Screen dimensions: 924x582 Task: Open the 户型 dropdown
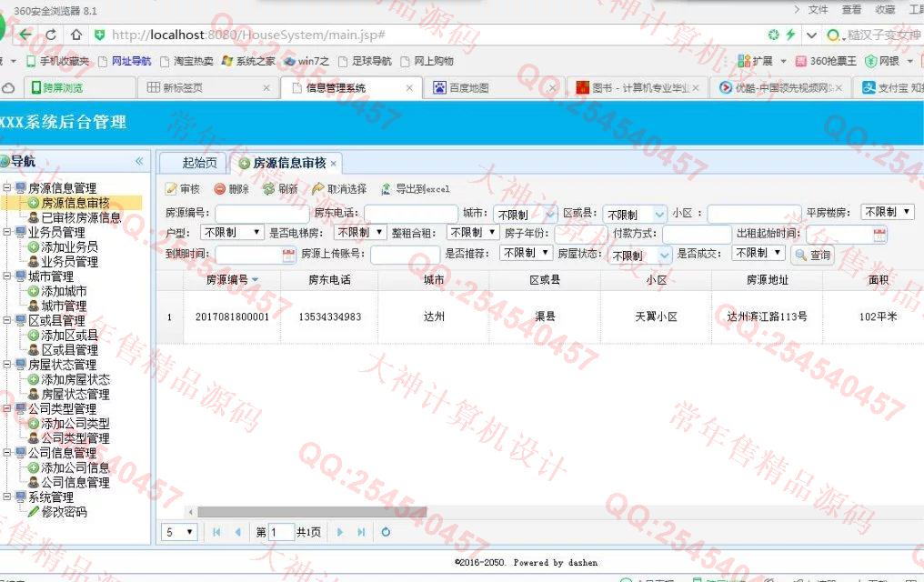pyautogui.click(x=232, y=233)
